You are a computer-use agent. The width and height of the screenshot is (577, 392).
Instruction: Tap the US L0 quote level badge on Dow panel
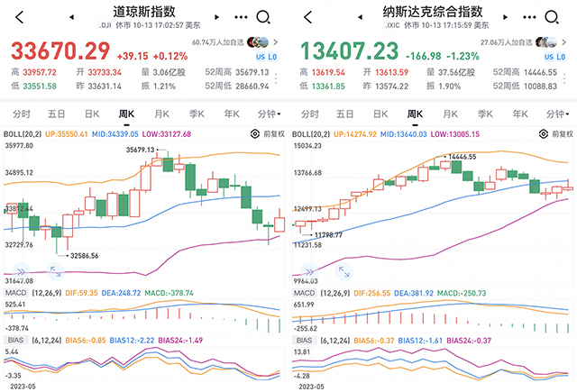[x=267, y=57]
